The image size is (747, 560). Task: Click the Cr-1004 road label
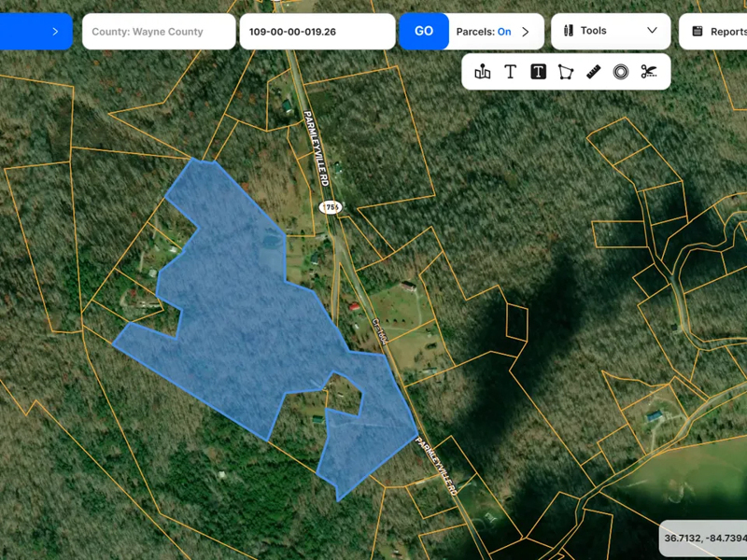pyautogui.click(x=380, y=330)
